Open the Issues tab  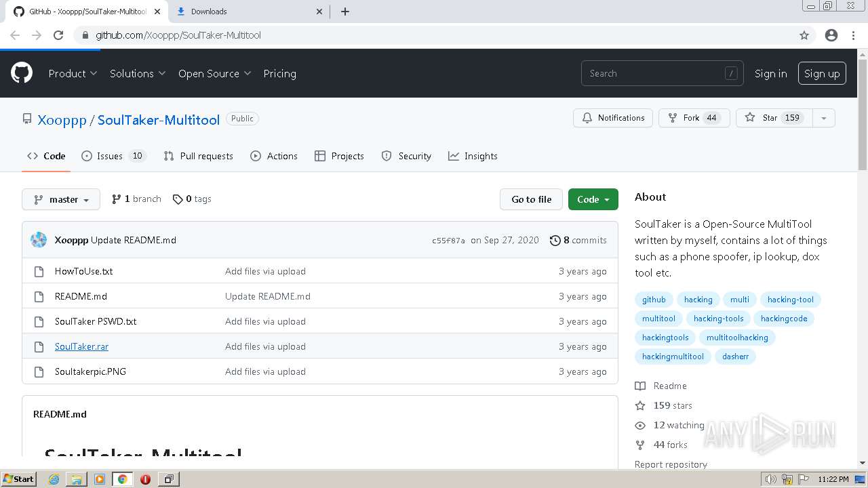click(x=113, y=156)
